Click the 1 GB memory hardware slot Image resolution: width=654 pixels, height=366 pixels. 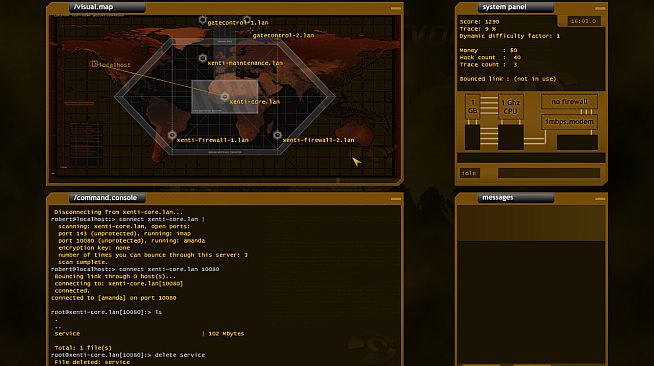click(x=472, y=107)
